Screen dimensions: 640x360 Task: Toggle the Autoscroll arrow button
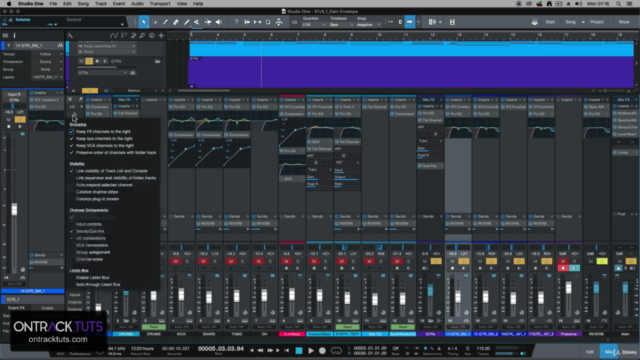pos(409,22)
